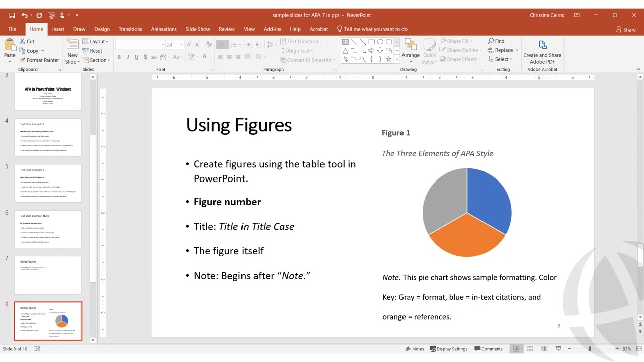The width and height of the screenshot is (644, 362).
Task: Click the Save icon in quick access toolbar
Action: click(x=12, y=15)
